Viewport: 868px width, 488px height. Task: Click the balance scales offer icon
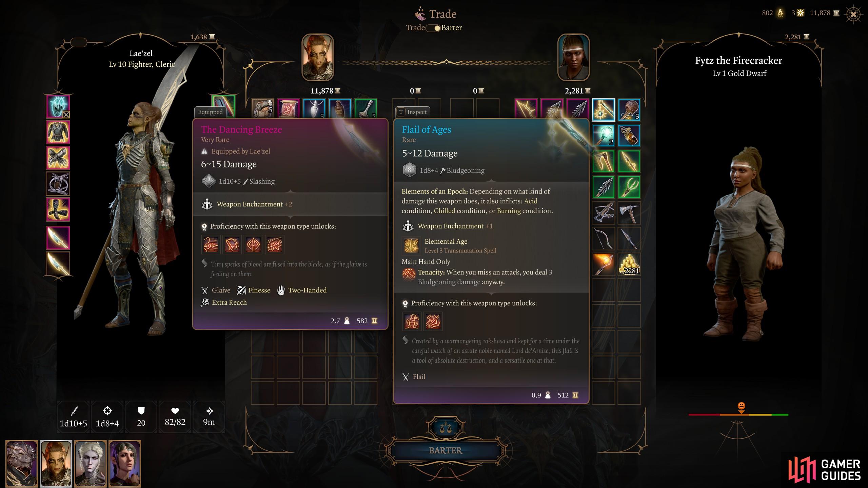[x=446, y=428]
